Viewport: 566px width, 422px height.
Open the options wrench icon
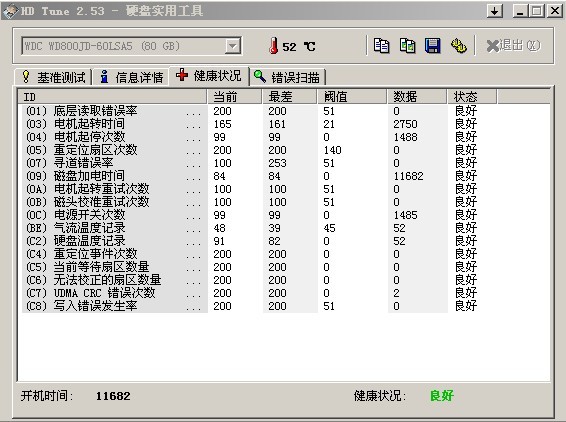458,46
